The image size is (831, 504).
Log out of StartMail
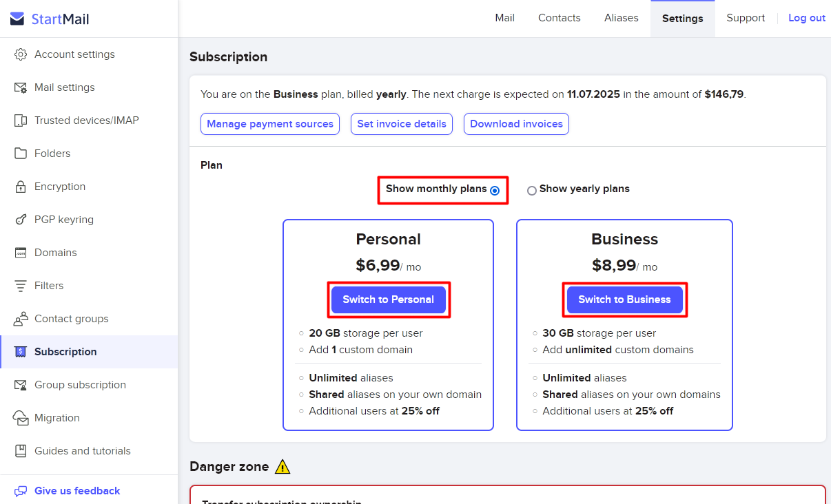point(806,18)
